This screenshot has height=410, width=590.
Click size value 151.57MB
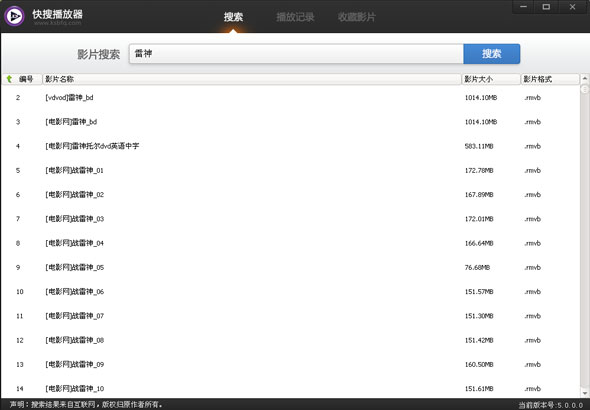[x=479, y=292]
